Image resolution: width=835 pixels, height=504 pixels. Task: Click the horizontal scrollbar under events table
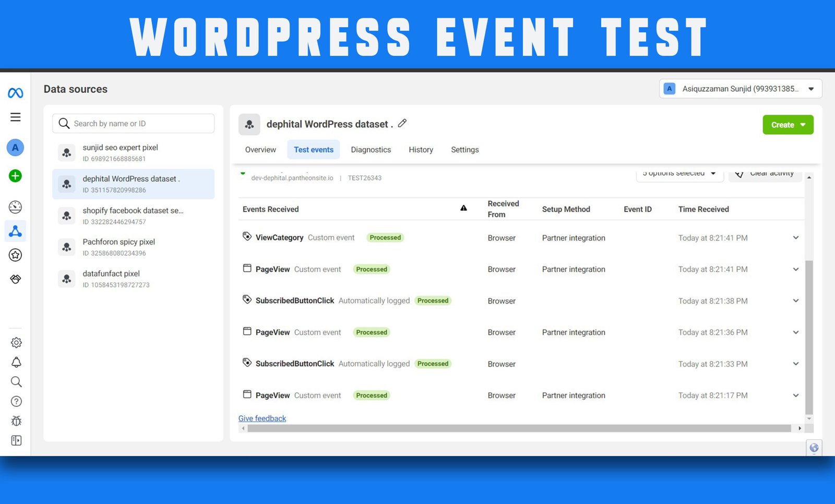(x=519, y=428)
